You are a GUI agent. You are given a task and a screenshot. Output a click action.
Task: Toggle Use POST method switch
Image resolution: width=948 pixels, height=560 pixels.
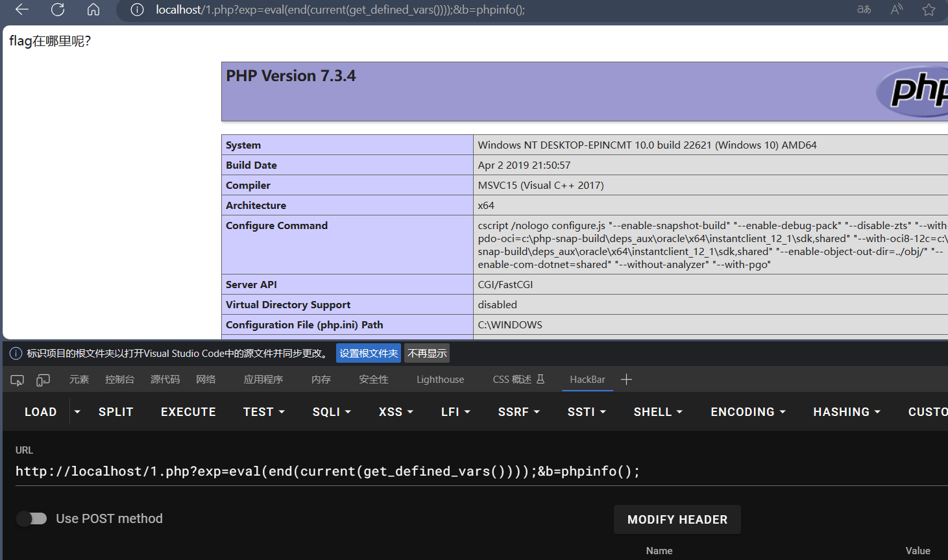(32, 518)
